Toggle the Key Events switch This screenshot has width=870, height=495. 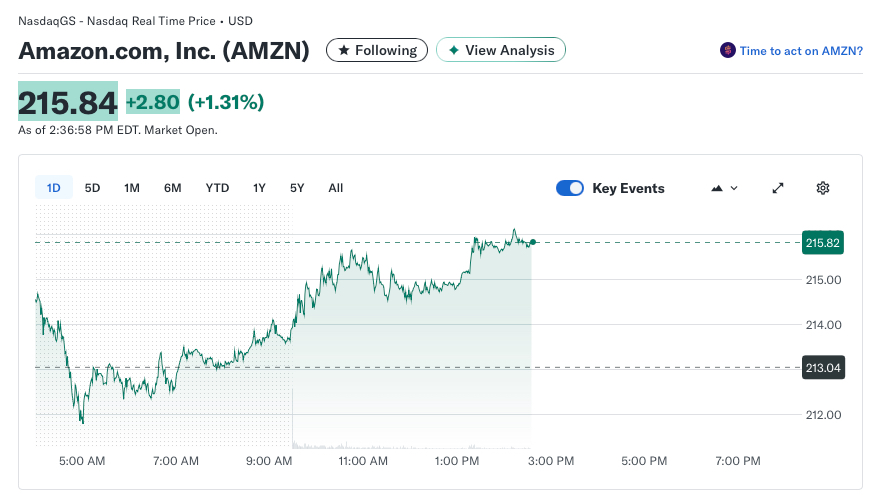[570, 188]
